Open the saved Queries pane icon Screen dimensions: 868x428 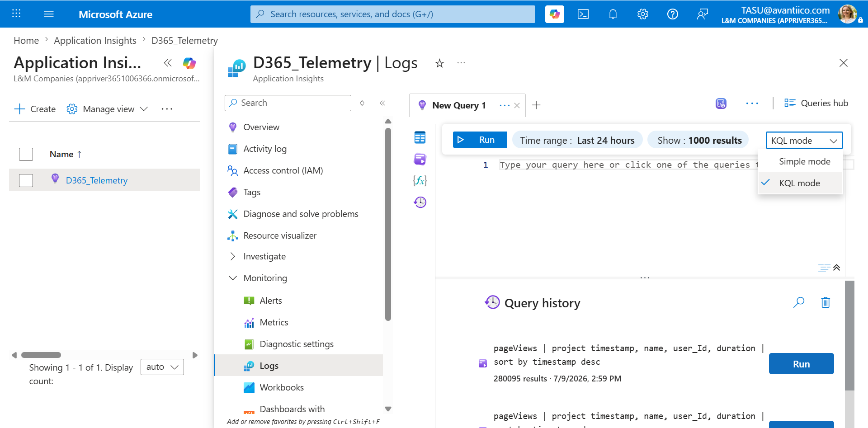[x=420, y=159]
